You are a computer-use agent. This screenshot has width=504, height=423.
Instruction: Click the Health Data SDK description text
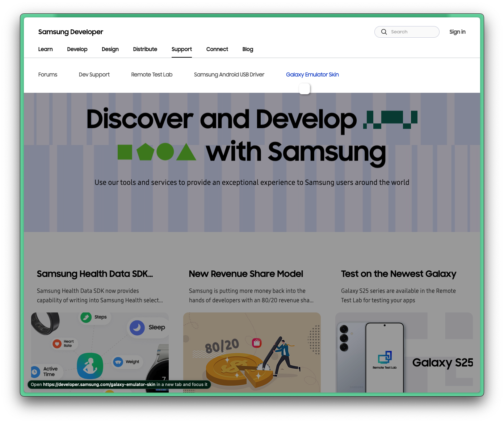coord(100,296)
